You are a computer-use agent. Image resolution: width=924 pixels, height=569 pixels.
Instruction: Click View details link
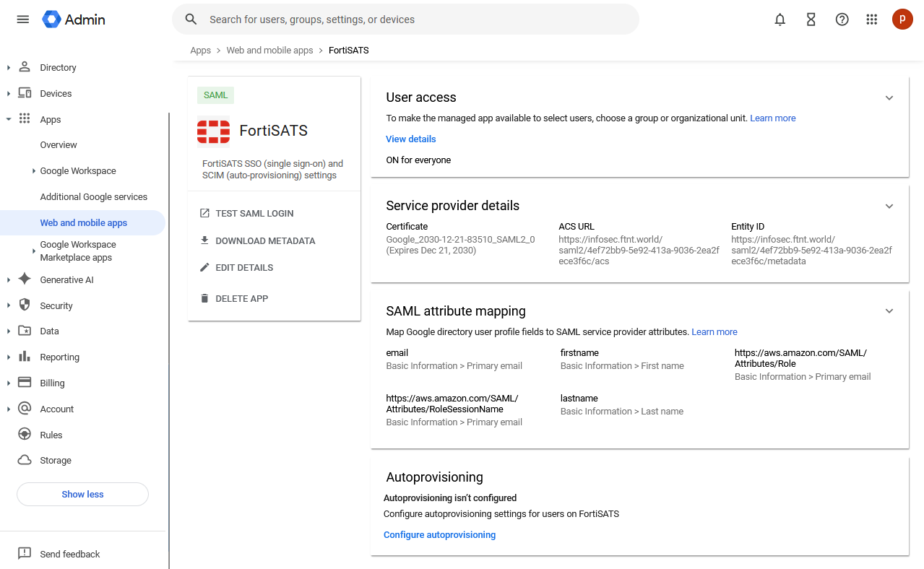(x=411, y=139)
